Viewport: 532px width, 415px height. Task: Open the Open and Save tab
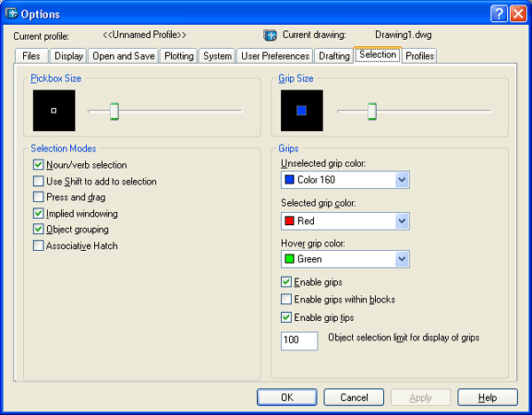coord(123,56)
